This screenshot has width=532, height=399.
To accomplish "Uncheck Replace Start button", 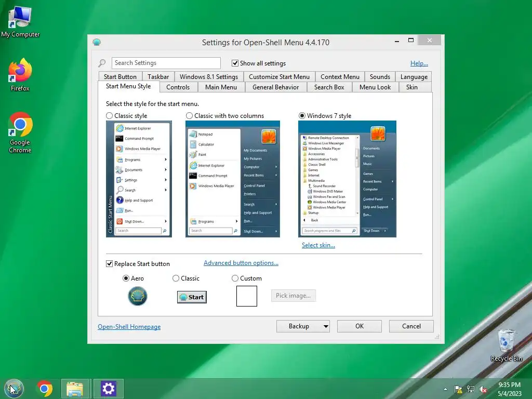I will [x=109, y=263].
